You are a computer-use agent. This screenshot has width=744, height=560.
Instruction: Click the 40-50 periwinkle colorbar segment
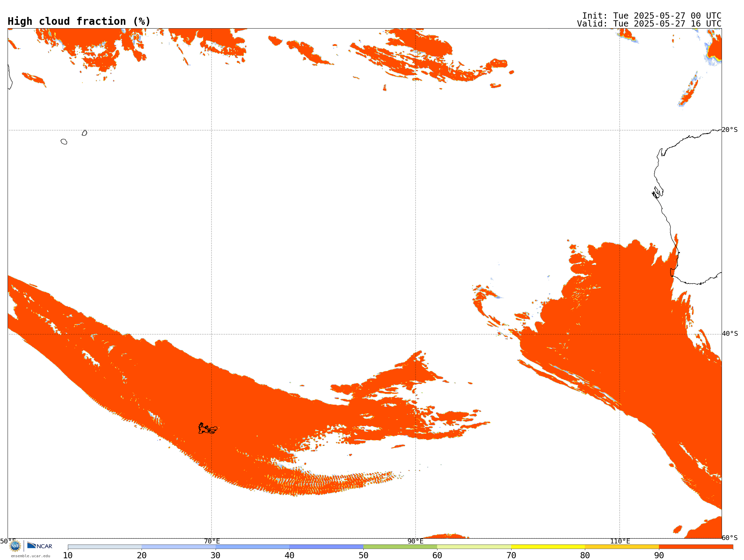coord(326,547)
